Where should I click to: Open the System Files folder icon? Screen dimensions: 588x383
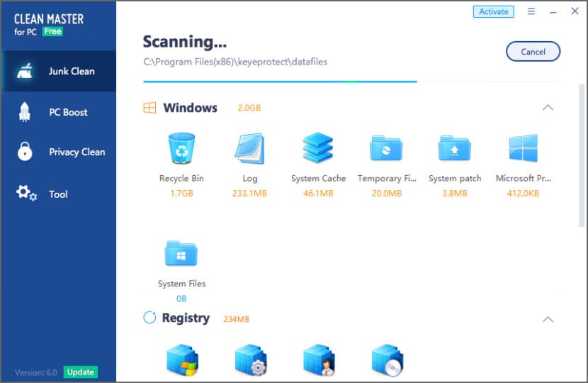coord(181,253)
